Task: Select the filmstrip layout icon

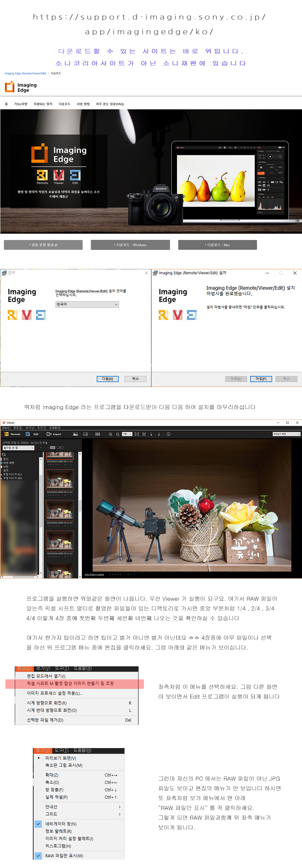Action: coord(98,434)
